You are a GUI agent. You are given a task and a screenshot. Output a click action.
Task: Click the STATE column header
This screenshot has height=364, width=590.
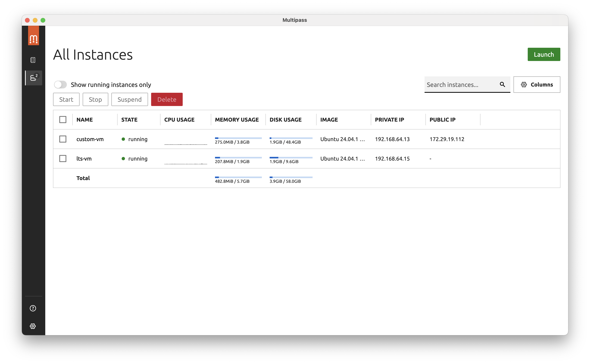(129, 120)
